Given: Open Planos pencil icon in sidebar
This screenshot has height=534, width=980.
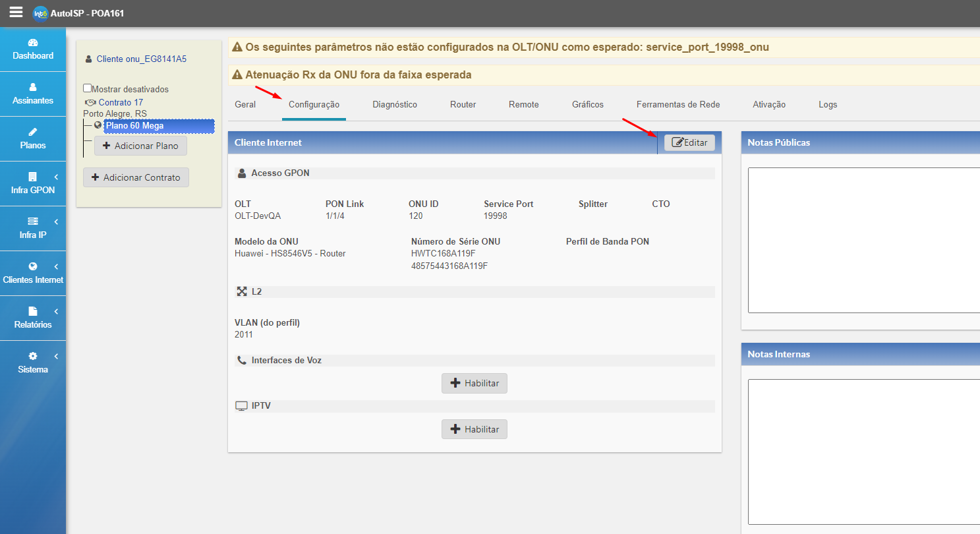Looking at the screenshot, I should 33,132.
